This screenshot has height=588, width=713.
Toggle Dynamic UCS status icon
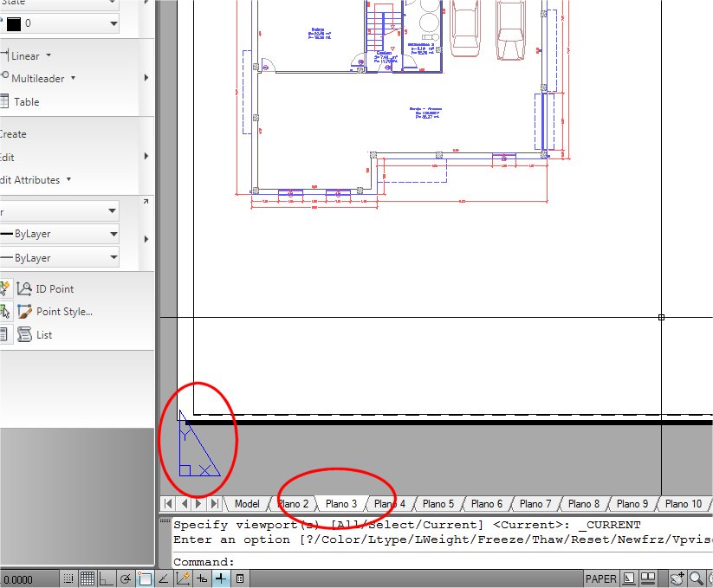click(x=183, y=578)
